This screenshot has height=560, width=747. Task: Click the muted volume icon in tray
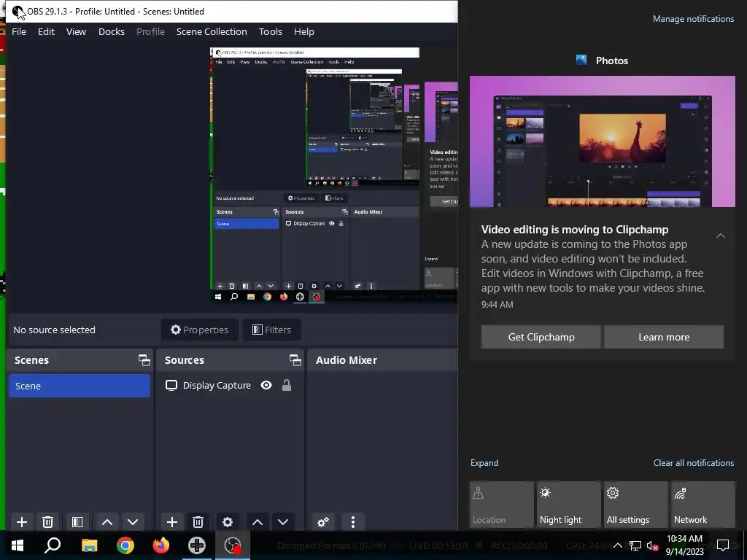click(653, 545)
